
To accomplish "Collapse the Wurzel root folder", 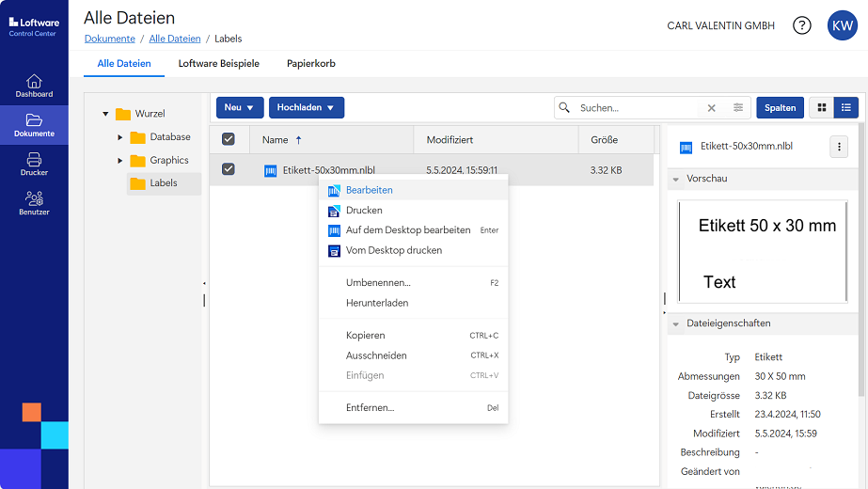I will pyautogui.click(x=105, y=114).
